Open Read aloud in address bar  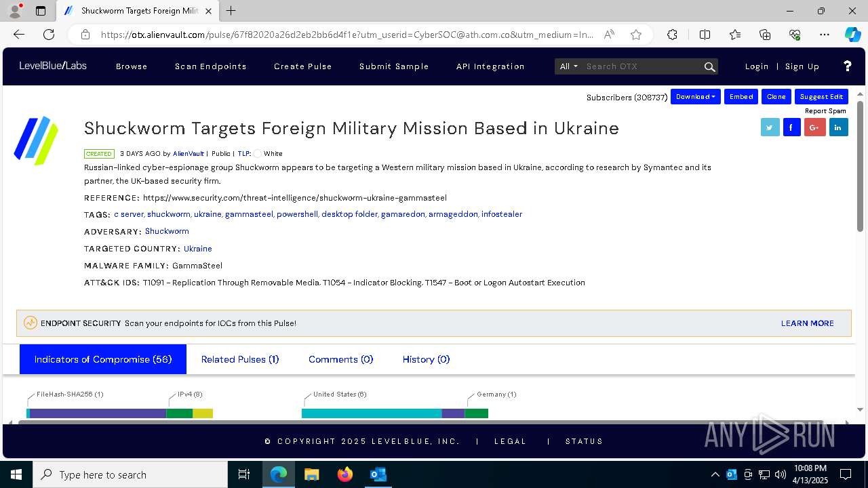point(609,35)
